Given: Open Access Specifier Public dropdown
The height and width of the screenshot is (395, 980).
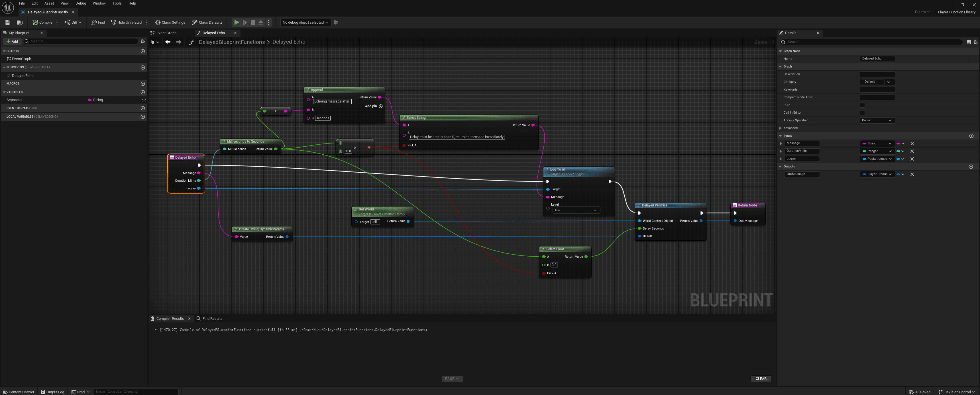Looking at the screenshot, I should pos(877,120).
